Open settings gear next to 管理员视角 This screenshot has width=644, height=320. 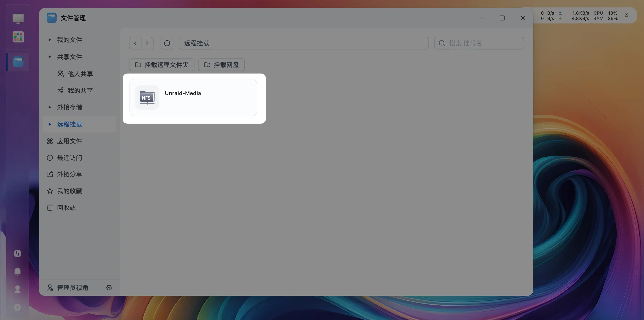point(109,287)
